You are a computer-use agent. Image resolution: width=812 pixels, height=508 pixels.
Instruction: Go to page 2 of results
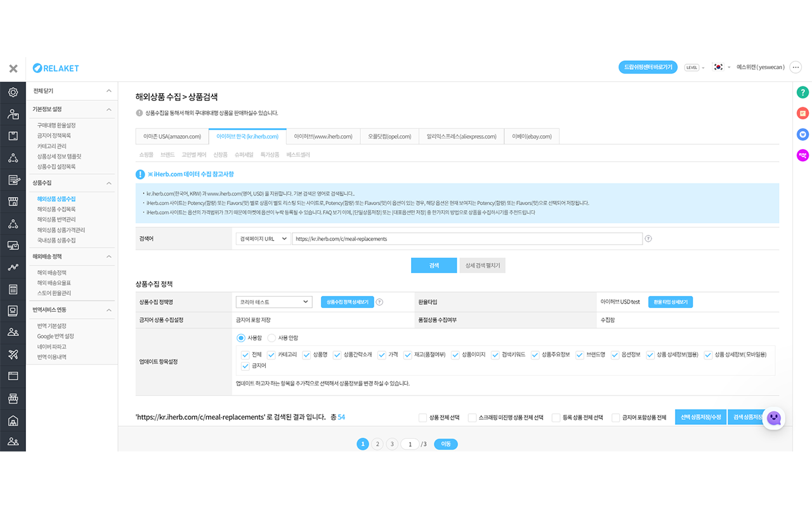pos(377,444)
